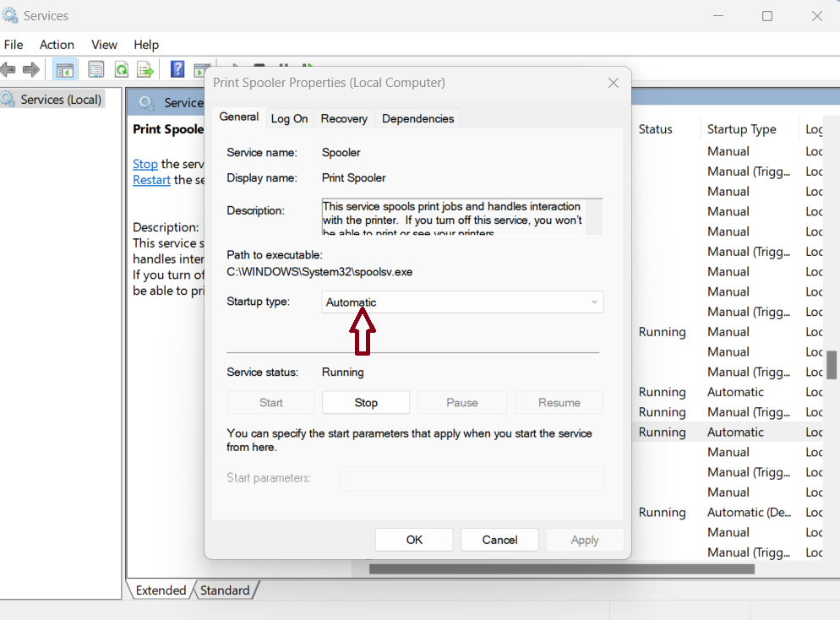
Task: Click the vertical scrollbar thumb of services list
Action: [832, 365]
